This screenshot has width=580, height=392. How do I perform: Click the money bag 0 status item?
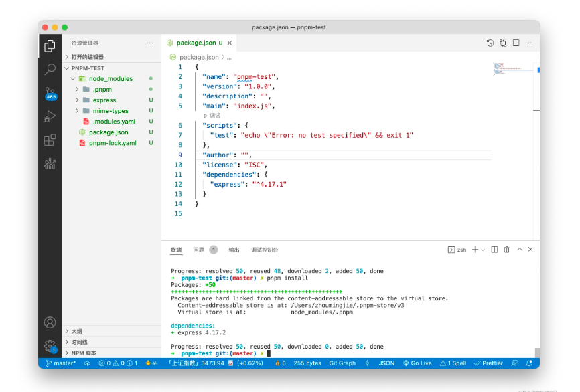point(280,363)
